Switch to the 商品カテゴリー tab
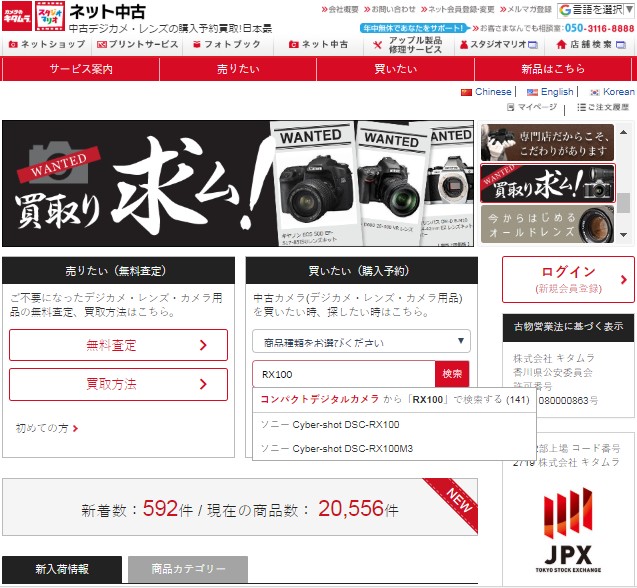This screenshot has height=588, width=637. 188,569
